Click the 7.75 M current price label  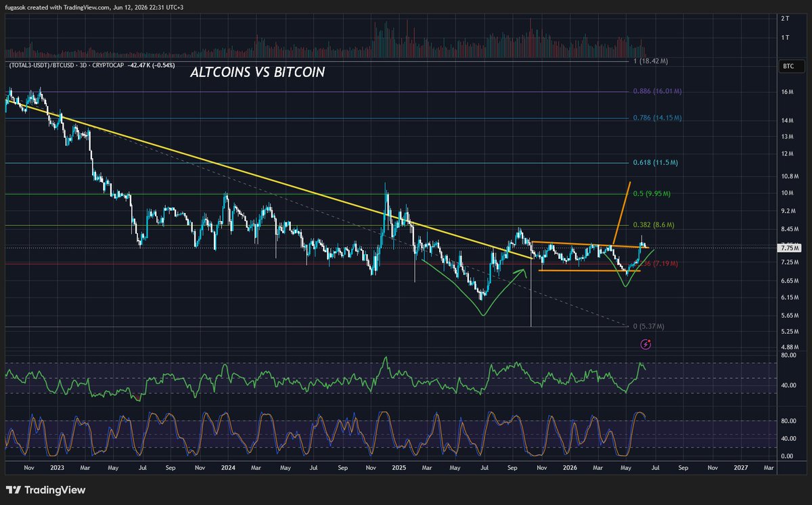coord(790,247)
